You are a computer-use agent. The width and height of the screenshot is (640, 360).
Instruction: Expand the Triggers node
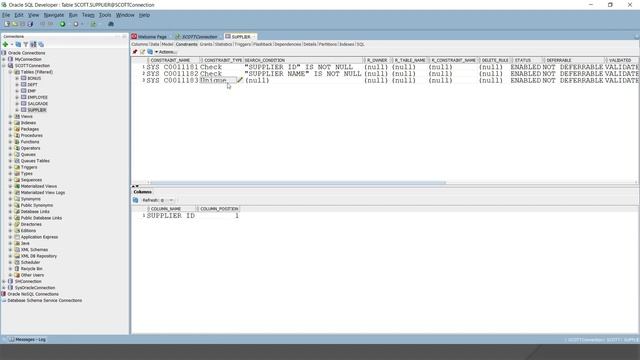pos(11,167)
